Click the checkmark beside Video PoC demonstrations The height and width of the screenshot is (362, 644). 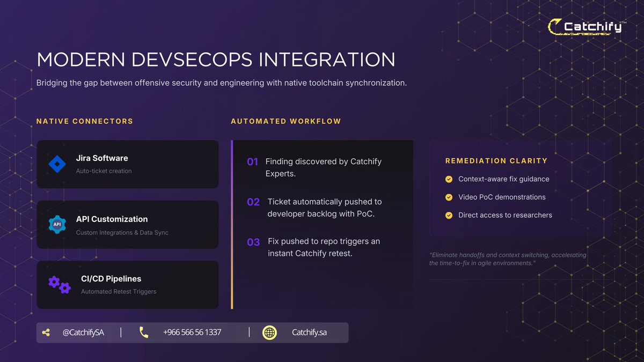point(449,197)
